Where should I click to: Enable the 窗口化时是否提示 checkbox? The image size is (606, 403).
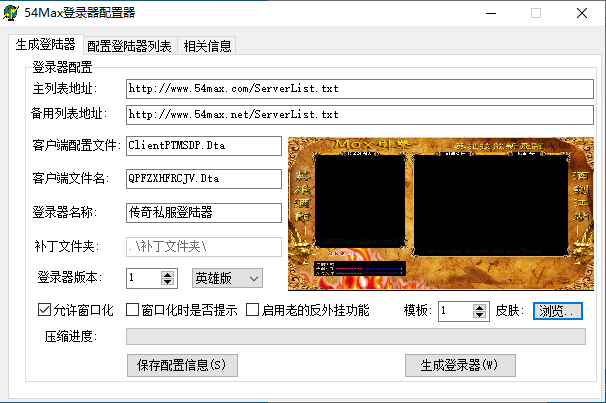coord(133,310)
